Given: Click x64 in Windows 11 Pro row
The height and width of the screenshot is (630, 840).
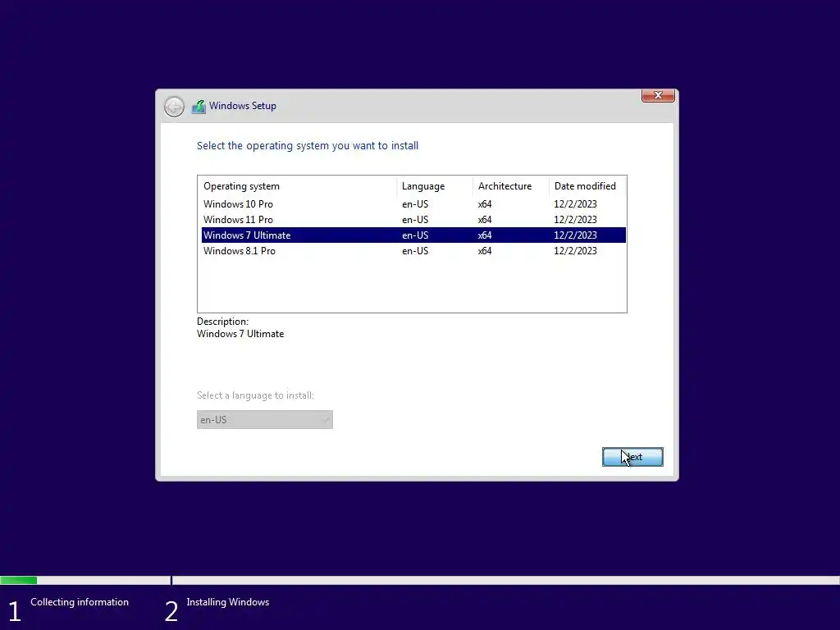Looking at the screenshot, I should click(485, 220).
